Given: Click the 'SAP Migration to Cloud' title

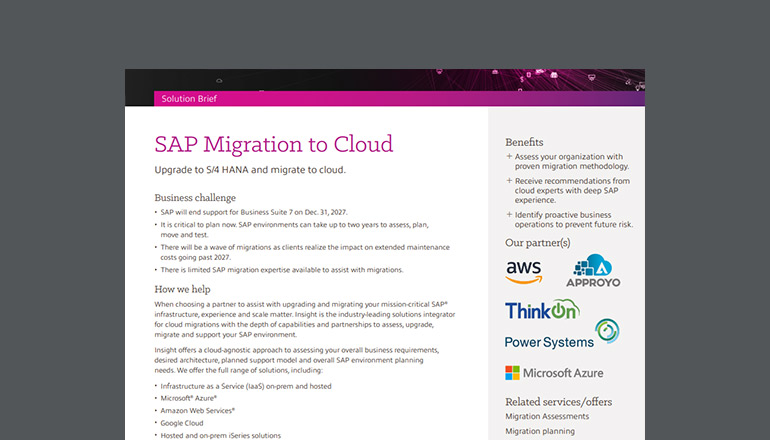Looking at the screenshot, I should 273,143.
